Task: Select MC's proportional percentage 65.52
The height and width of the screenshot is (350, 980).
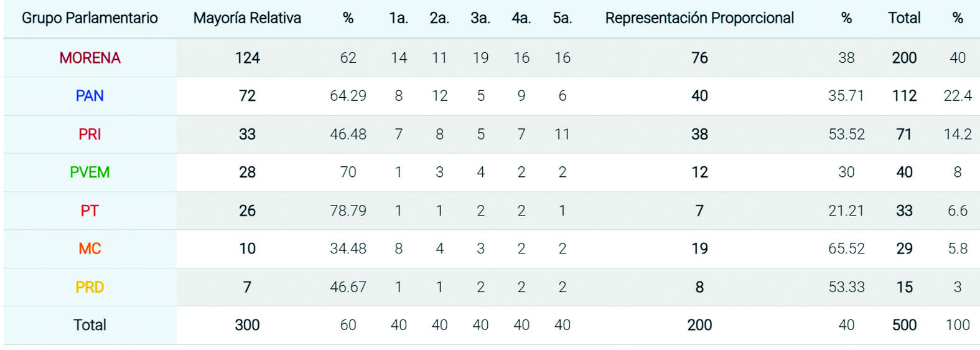Action: [846, 249]
